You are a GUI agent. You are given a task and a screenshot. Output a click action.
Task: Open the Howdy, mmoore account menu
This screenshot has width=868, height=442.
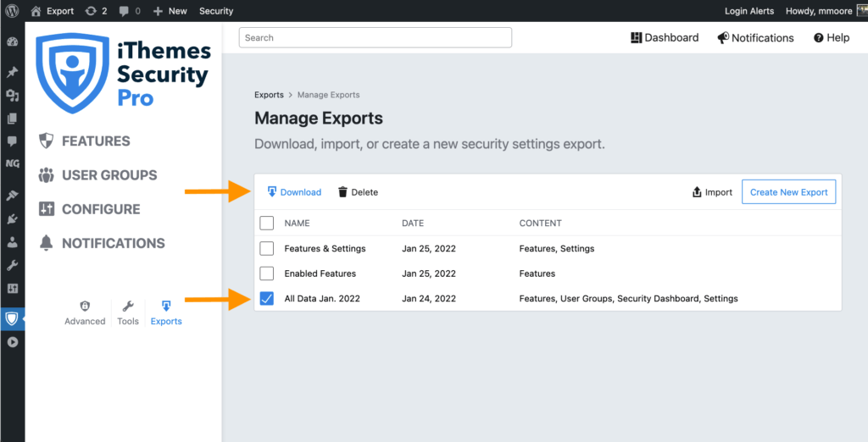click(819, 11)
